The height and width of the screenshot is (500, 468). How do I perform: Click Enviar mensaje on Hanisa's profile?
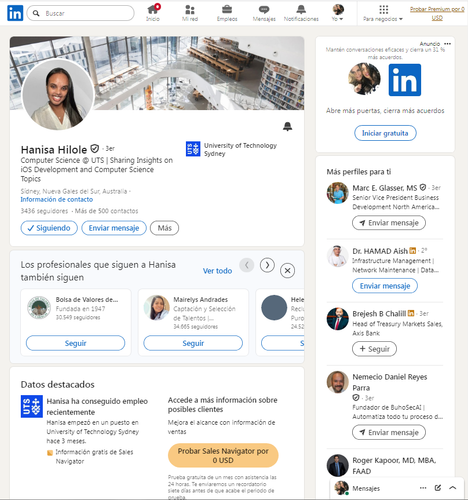(x=114, y=228)
